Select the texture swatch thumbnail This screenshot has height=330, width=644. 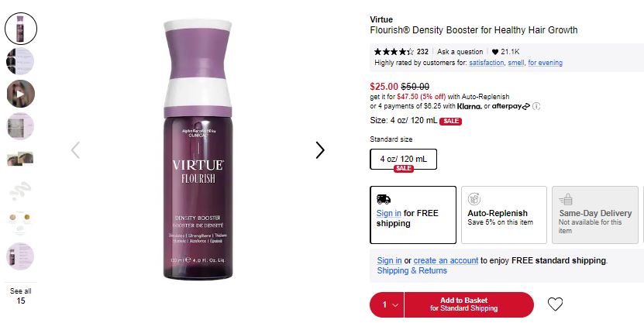pos(20,191)
